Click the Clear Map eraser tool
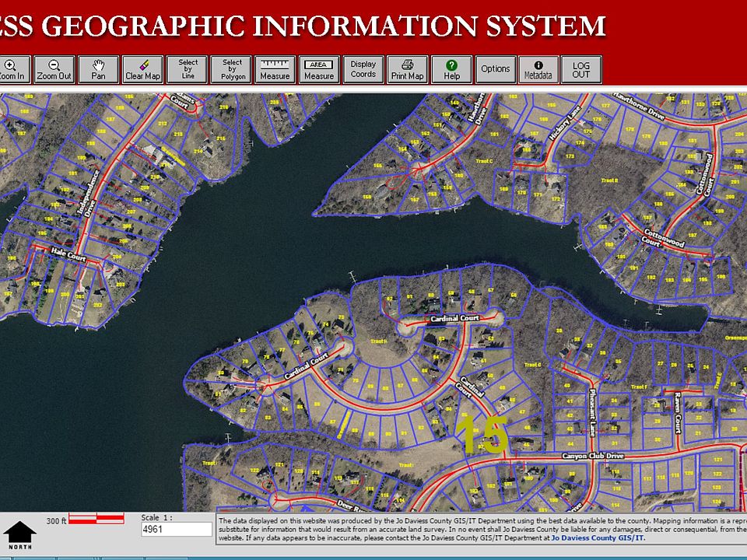Screen dimensions: 747x560 (142, 69)
